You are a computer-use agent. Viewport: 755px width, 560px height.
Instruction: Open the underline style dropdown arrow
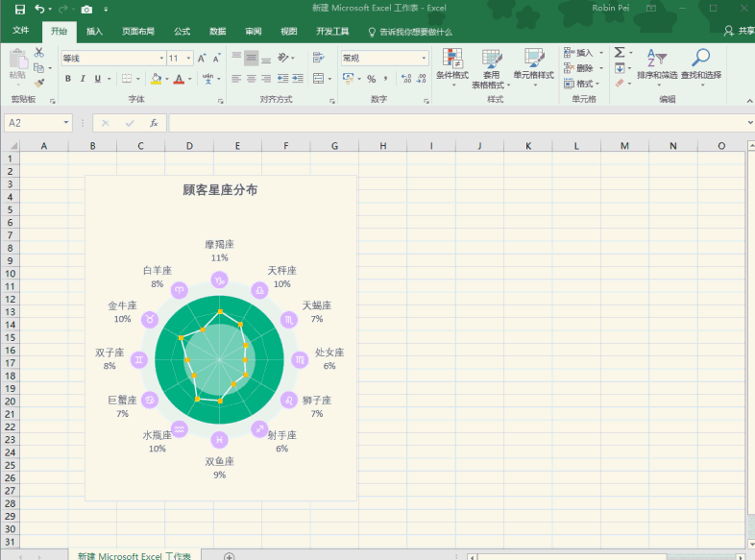click(110, 79)
